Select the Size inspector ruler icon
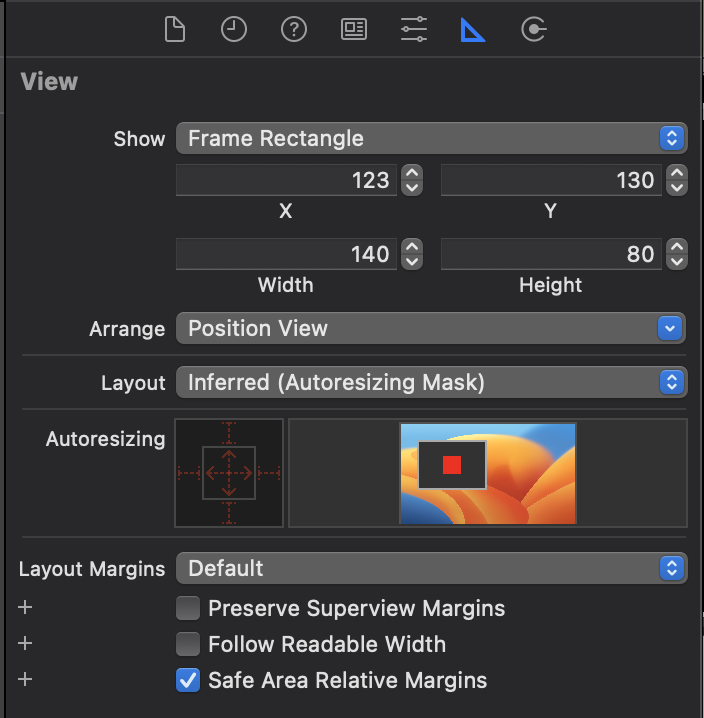The image size is (704, 718). coord(473,30)
